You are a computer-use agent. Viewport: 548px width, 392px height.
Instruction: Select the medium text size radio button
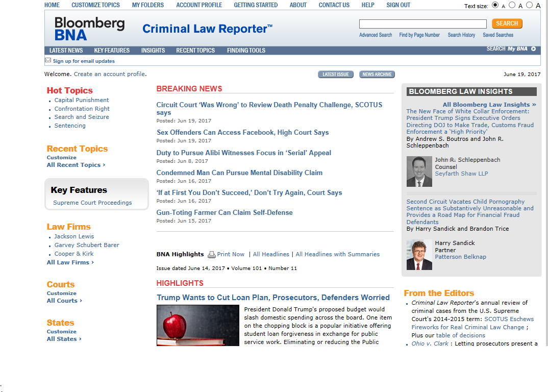coord(512,5)
